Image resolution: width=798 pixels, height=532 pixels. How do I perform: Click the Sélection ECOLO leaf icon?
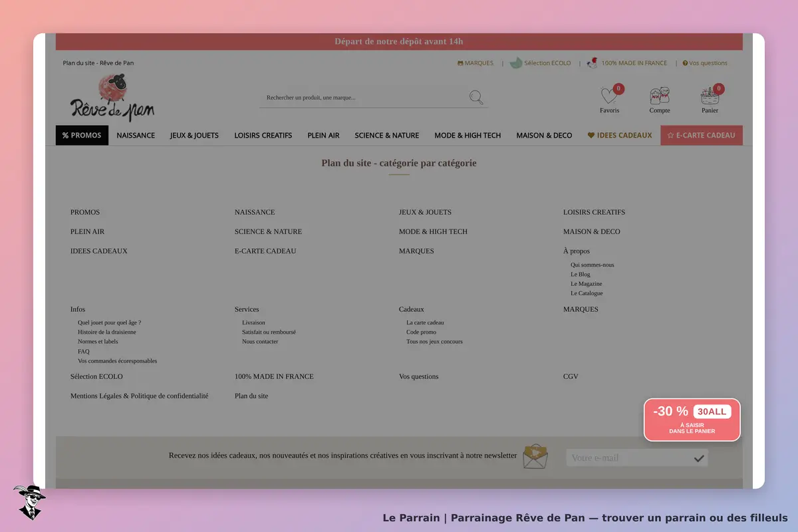click(x=515, y=63)
